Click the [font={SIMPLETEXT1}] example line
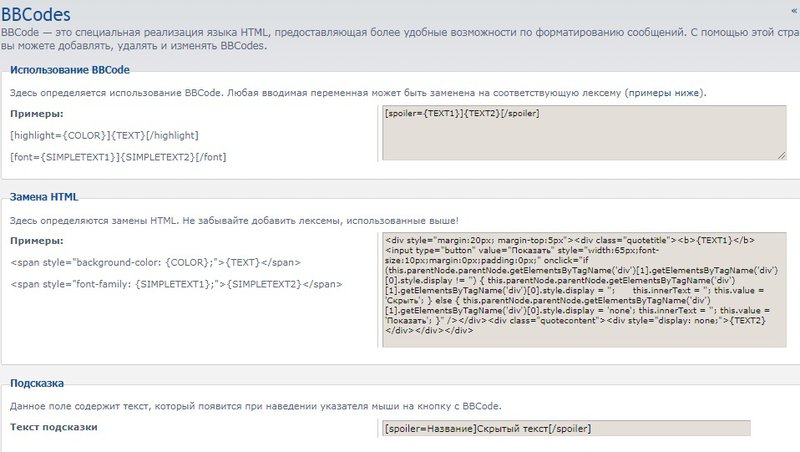 pyautogui.click(x=117, y=157)
